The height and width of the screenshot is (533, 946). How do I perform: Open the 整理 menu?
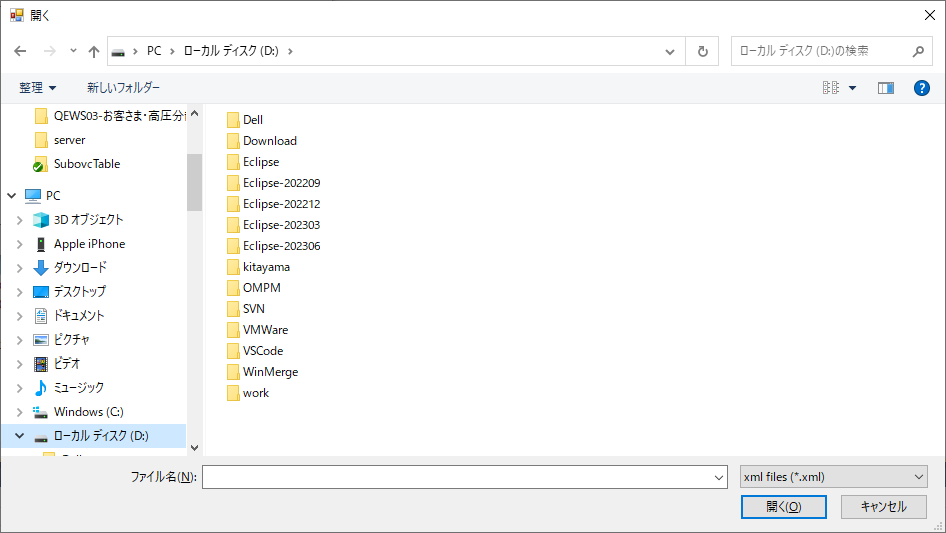[x=37, y=88]
